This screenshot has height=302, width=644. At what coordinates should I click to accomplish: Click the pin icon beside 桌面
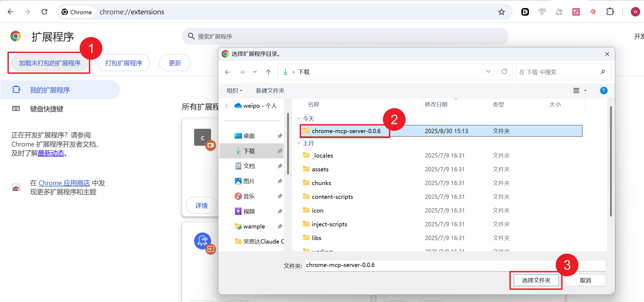click(280, 136)
